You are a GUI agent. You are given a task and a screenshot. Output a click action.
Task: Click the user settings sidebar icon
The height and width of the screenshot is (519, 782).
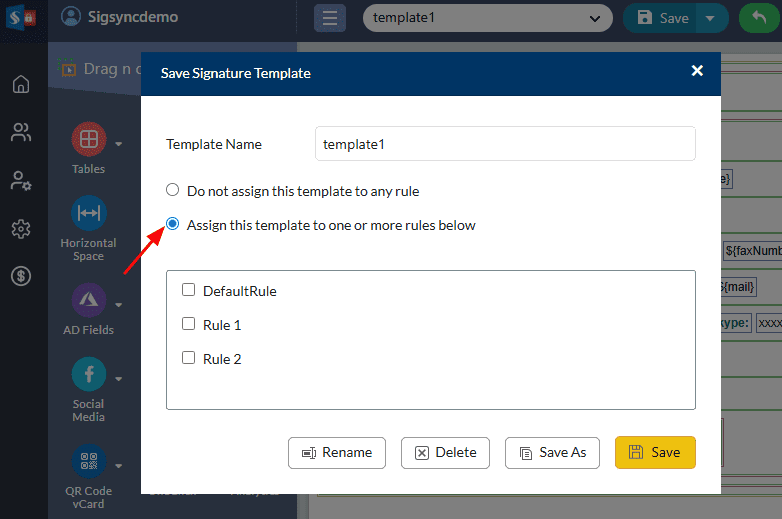click(21, 181)
